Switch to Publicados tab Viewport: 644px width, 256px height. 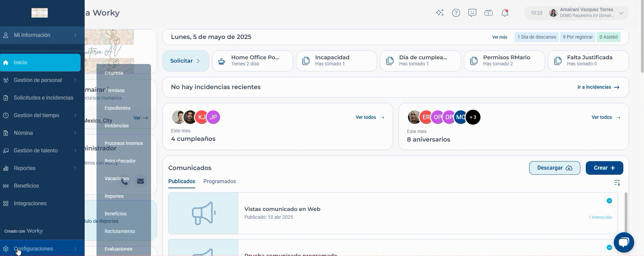182,181
